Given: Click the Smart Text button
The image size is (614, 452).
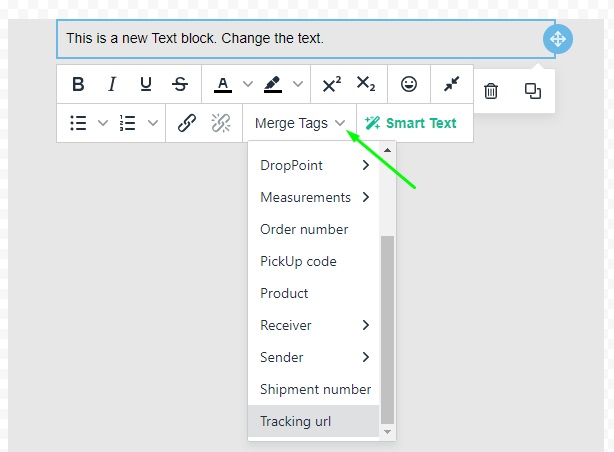Looking at the screenshot, I should tap(411, 123).
